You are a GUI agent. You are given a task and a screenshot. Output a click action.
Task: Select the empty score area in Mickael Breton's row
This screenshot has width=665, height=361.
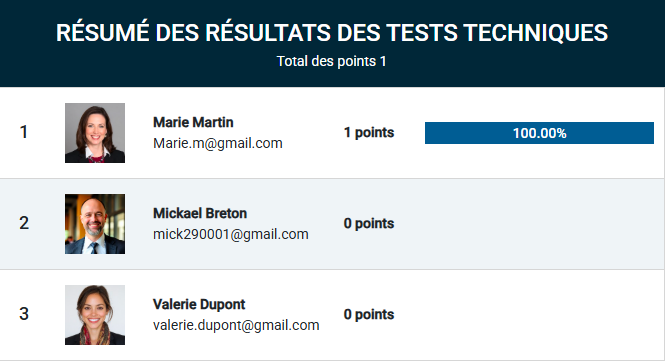539,224
